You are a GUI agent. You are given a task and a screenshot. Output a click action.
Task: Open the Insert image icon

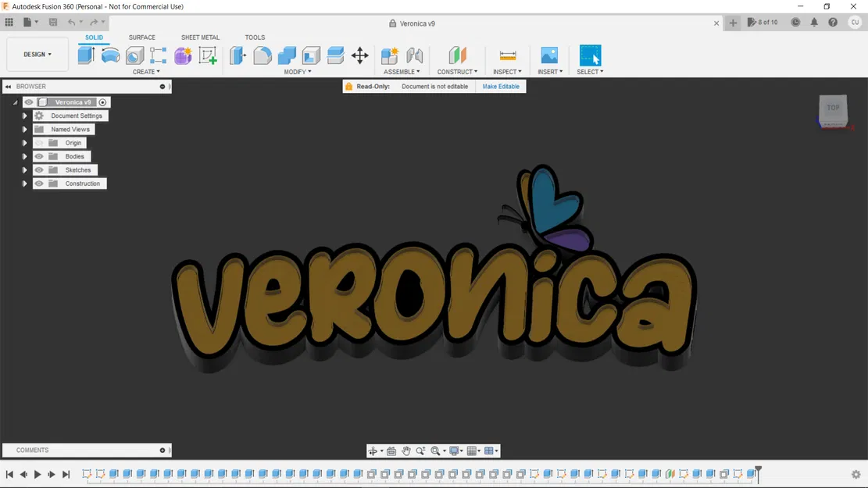click(x=549, y=55)
